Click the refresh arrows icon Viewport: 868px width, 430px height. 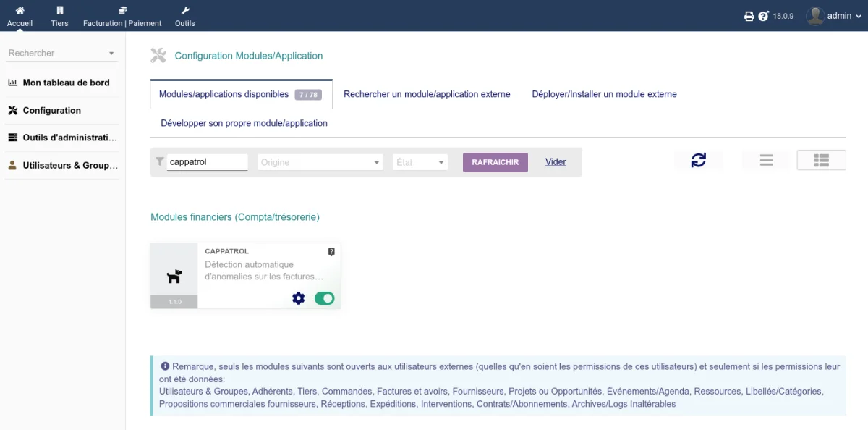coord(698,160)
